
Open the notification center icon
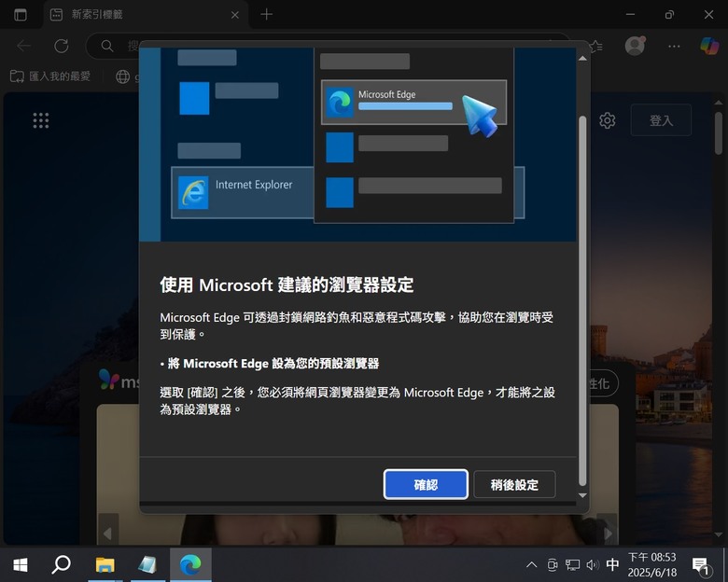point(700,565)
